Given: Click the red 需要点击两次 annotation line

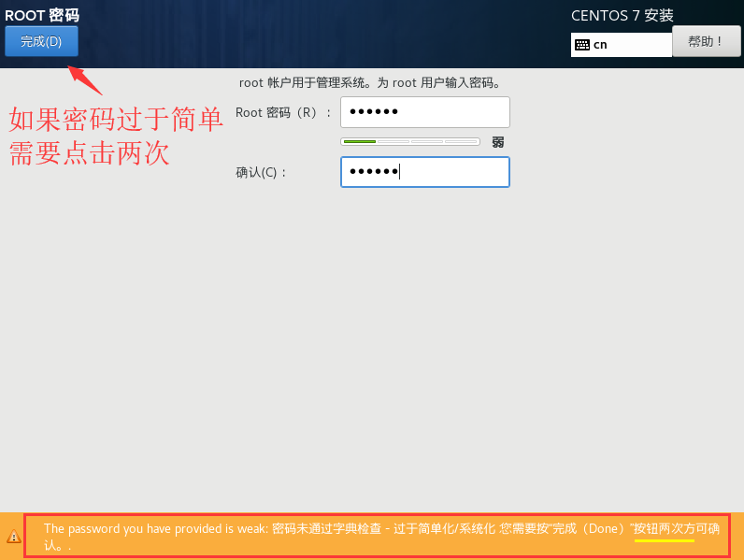Looking at the screenshot, I should coord(90,154).
